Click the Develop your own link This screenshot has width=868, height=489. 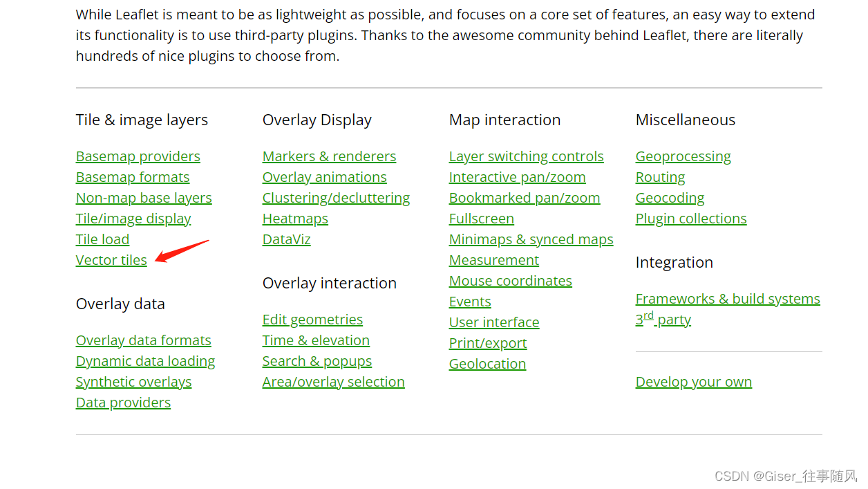click(693, 381)
